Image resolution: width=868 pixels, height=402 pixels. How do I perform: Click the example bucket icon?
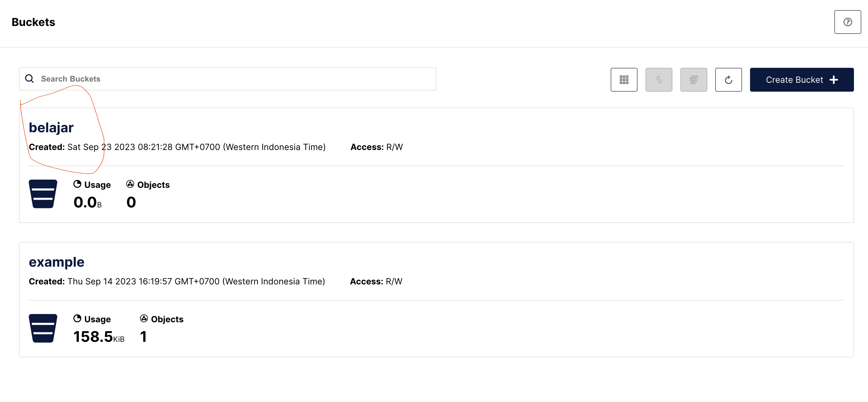click(x=43, y=328)
